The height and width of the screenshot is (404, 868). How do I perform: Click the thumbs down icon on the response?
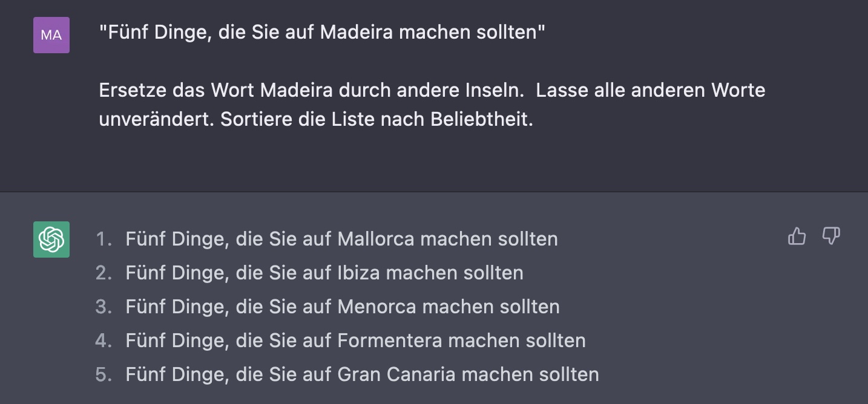coord(831,236)
